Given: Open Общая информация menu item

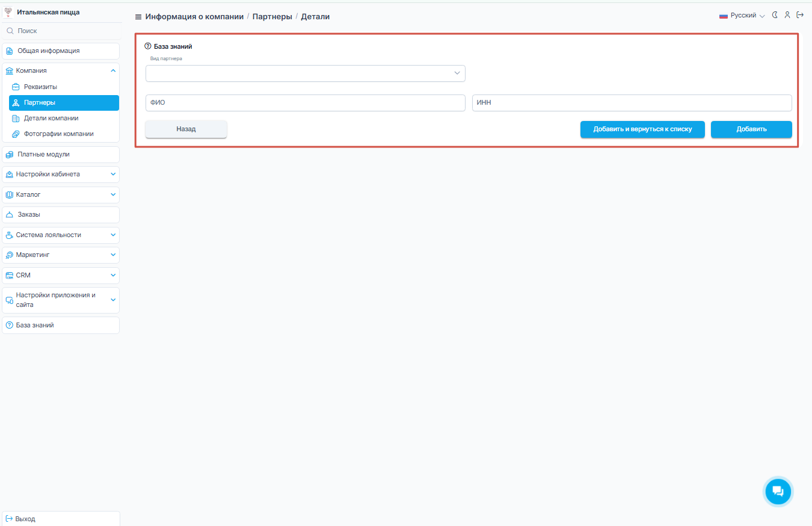Looking at the screenshot, I should pos(61,51).
